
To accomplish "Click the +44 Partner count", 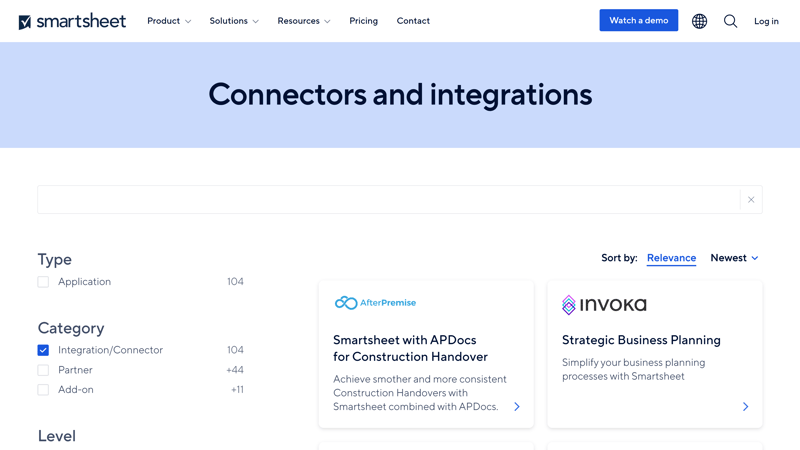I will (235, 370).
